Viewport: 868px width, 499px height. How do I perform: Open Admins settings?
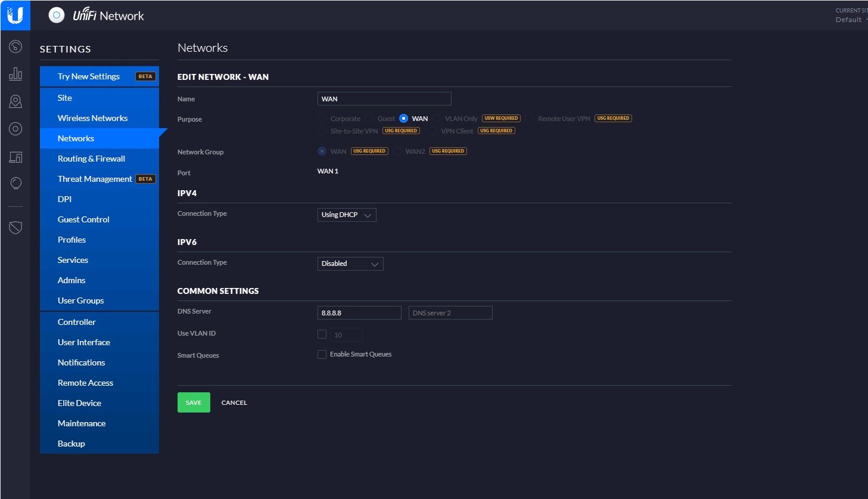coord(99,280)
